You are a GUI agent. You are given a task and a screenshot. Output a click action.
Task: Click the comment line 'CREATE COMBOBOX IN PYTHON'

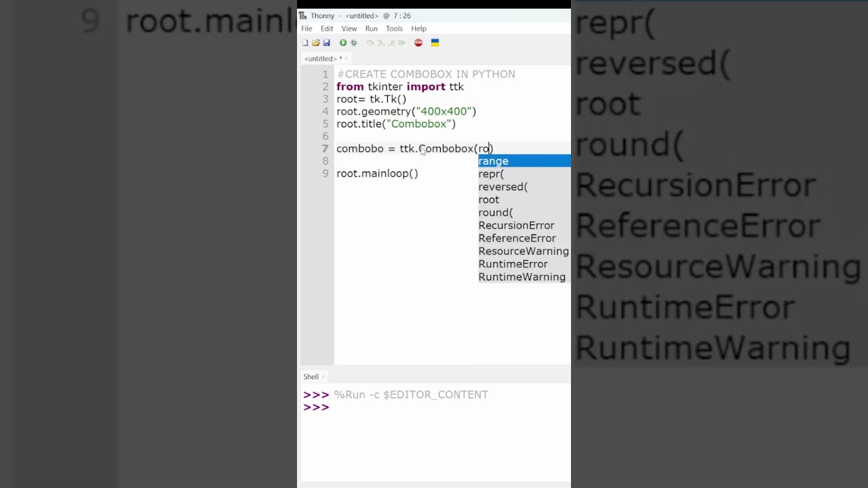426,75
